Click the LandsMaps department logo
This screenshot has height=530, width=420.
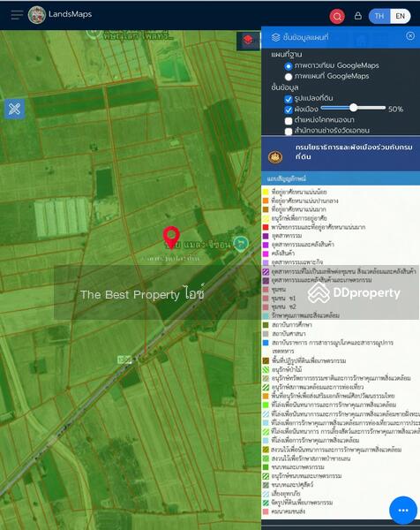37,15
